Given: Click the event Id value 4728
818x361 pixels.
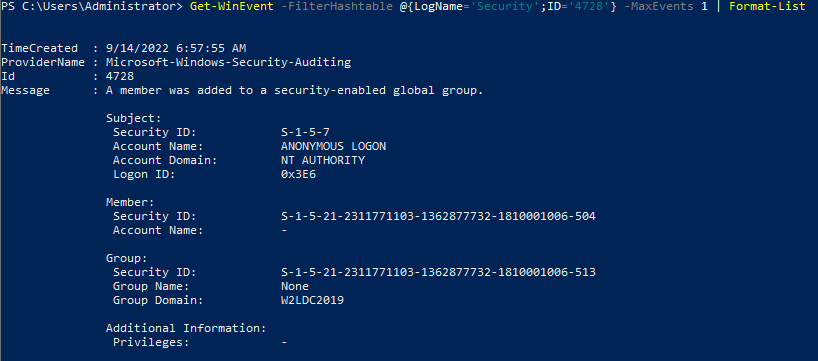Looking at the screenshot, I should coord(119,77).
